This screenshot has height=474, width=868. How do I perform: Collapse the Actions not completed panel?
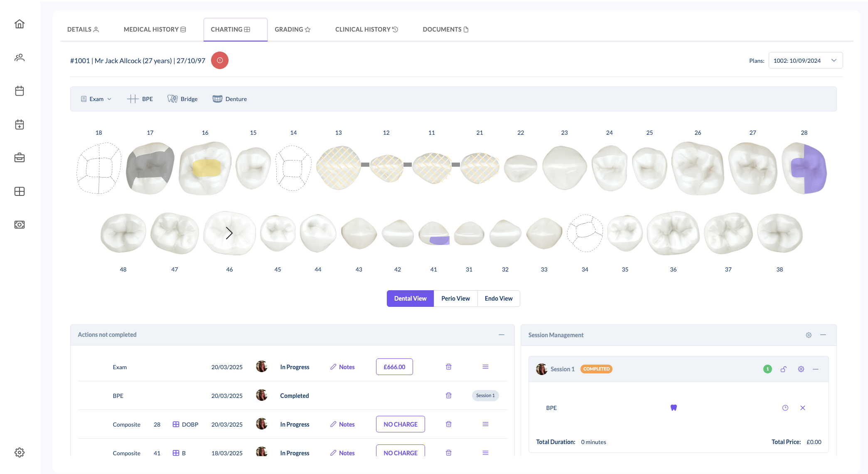(501, 335)
